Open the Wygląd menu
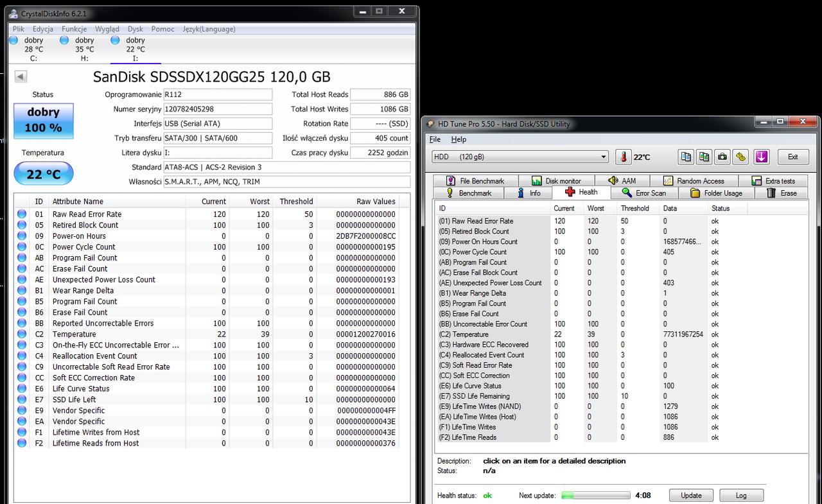 pos(107,29)
